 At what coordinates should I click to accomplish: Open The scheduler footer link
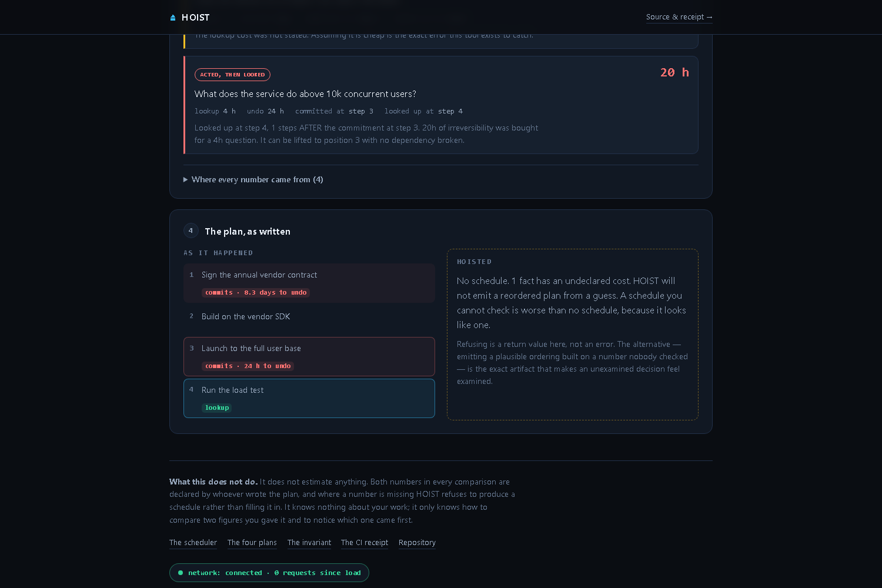193,543
